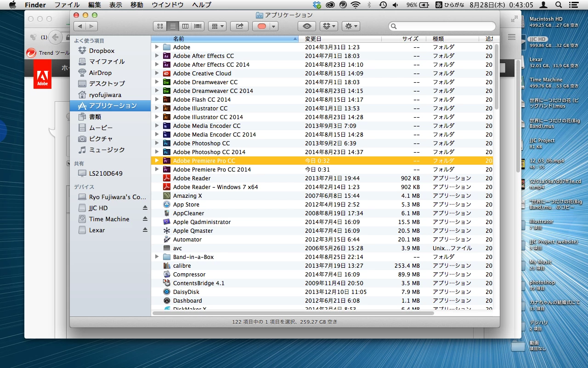This screenshot has height=368, width=588.
Task: Open the Dropbox toolbar dropdown
Action: pos(328,26)
